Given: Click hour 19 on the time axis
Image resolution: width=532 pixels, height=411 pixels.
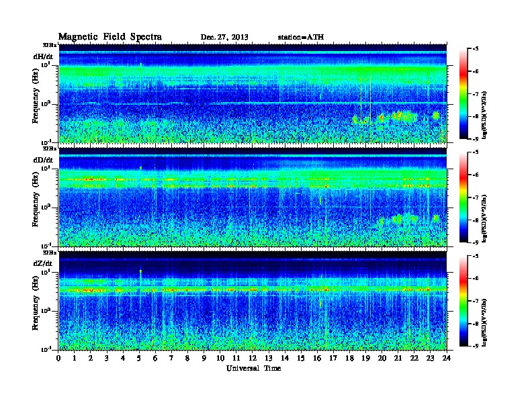Looking at the screenshot, I should [365, 358].
